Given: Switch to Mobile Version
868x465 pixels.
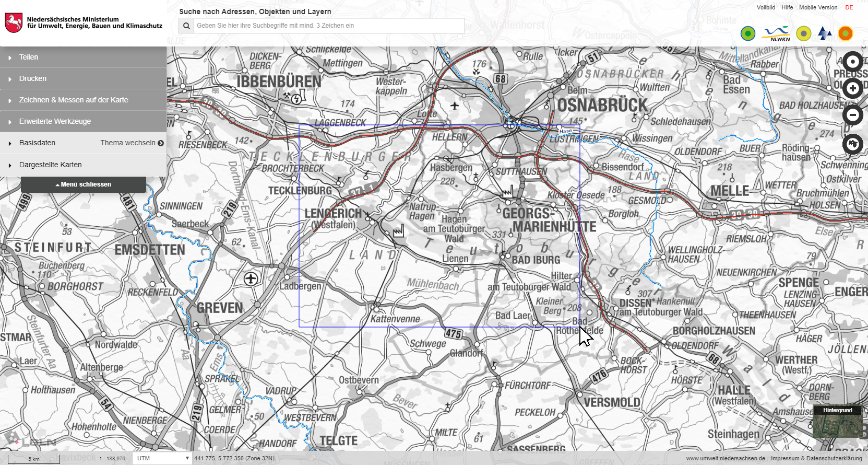Looking at the screenshot, I should click(818, 7).
